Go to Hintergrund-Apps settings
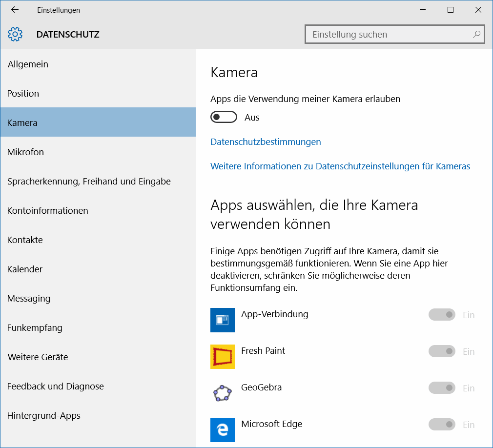This screenshot has width=493, height=448. 44,416
